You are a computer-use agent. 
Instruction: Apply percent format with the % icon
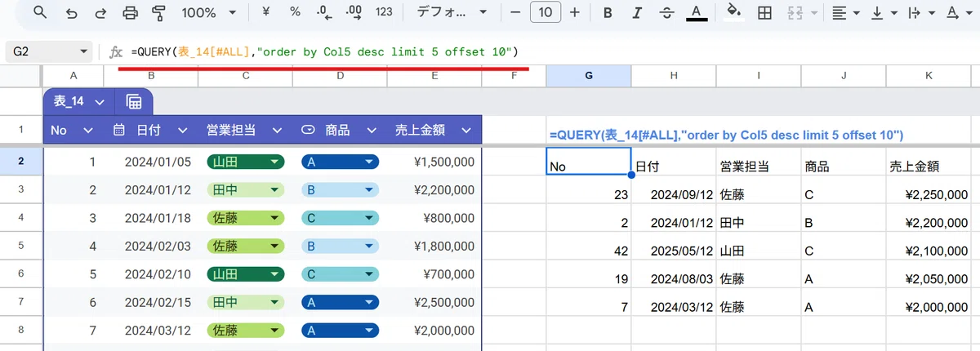[x=295, y=12]
